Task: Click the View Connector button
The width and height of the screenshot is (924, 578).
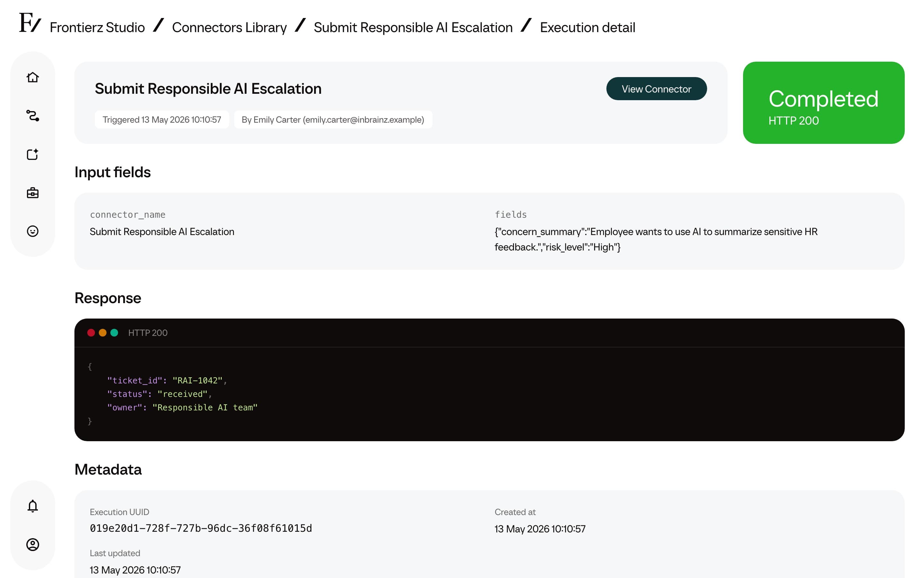Action: 656,89
